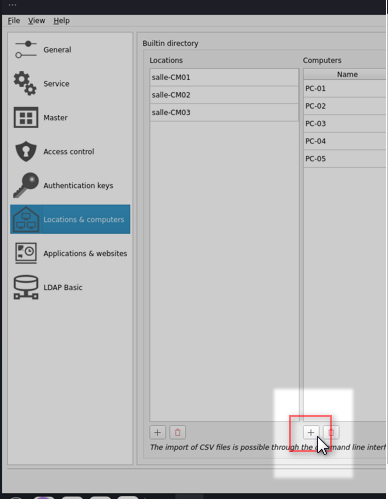388x499 pixels.
Task: Open the Help menu
Action: pos(62,21)
